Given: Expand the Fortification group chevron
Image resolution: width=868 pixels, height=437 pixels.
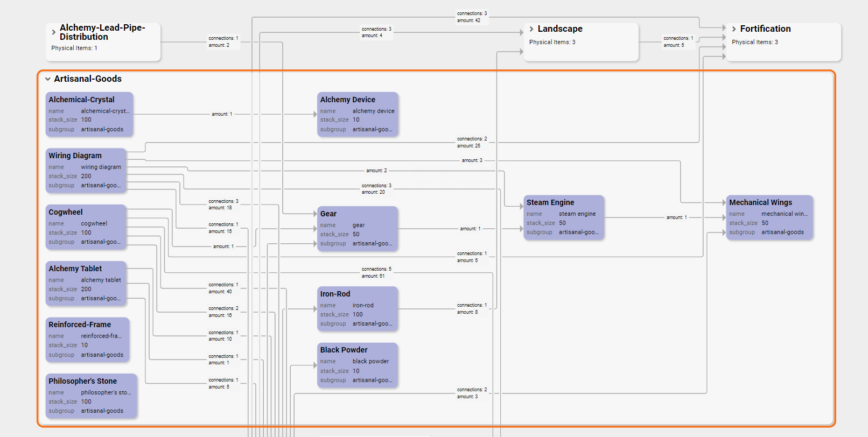Looking at the screenshot, I should click(x=734, y=29).
